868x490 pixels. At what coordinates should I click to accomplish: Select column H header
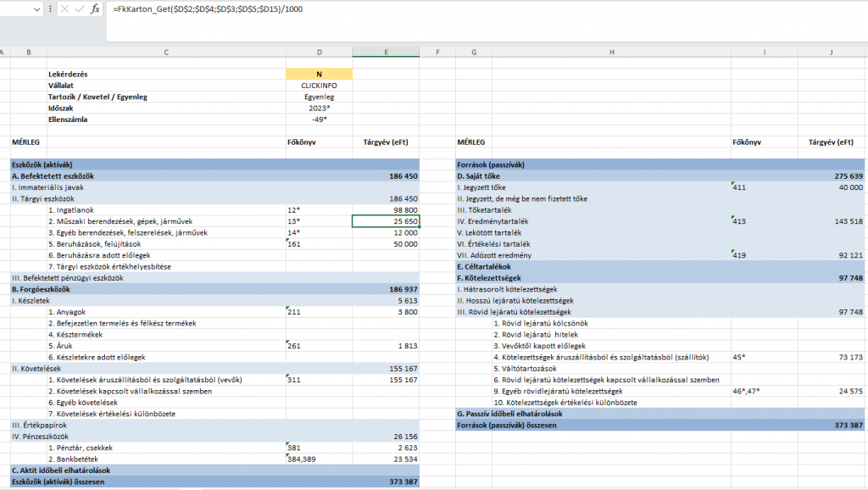click(610, 53)
